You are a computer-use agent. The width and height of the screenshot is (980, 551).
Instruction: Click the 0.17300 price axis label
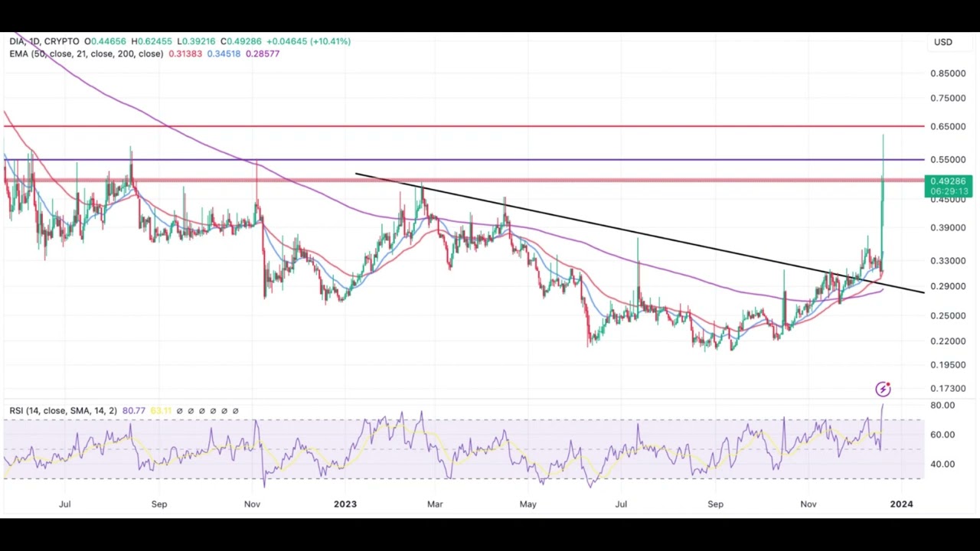948,389
